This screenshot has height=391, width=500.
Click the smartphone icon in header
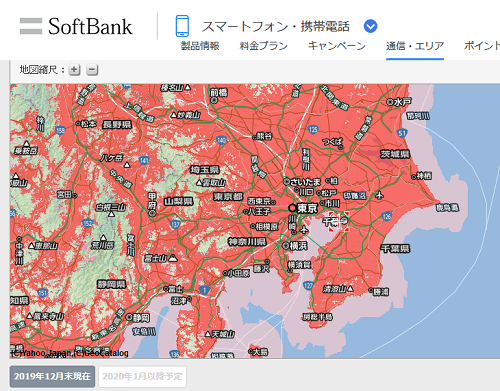point(182,26)
